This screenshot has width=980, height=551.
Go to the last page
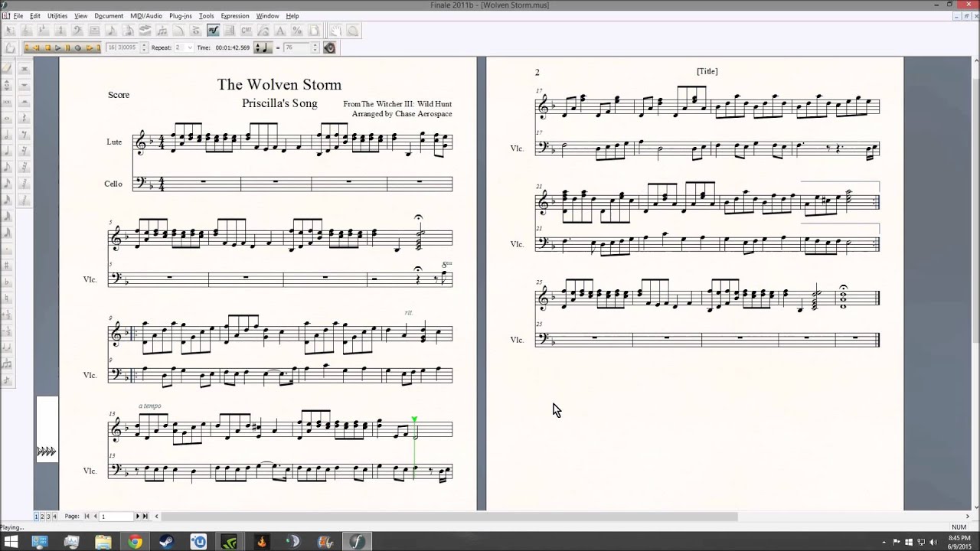click(x=145, y=517)
